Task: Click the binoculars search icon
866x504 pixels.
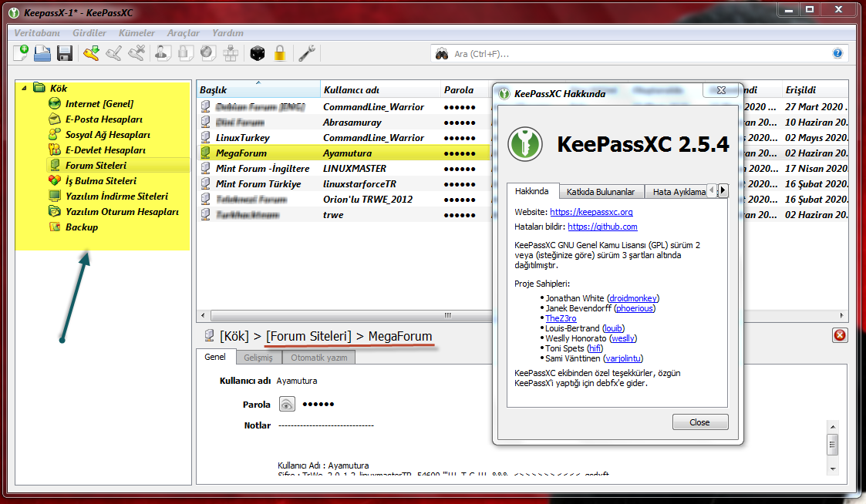Action: pyautogui.click(x=442, y=54)
